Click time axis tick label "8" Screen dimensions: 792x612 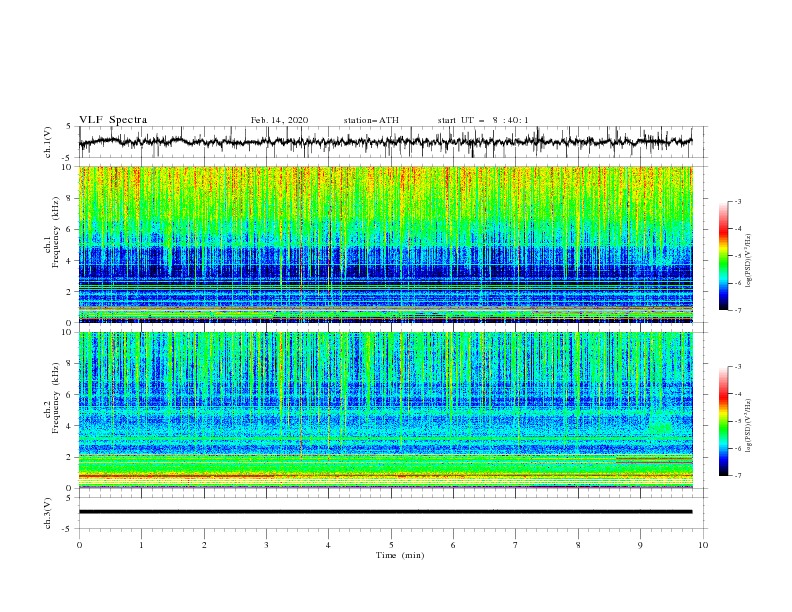(578, 545)
